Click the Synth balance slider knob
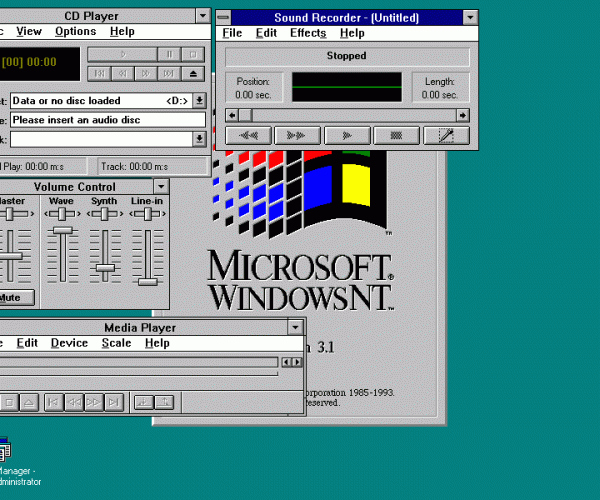The image size is (600, 500). tap(104, 214)
